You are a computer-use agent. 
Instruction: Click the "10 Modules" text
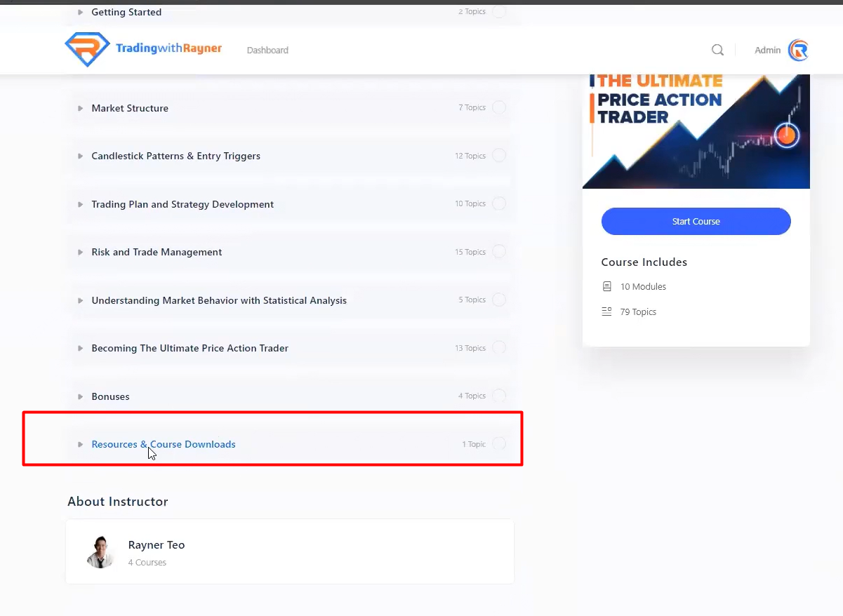pyautogui.click(x=643, y=286)
